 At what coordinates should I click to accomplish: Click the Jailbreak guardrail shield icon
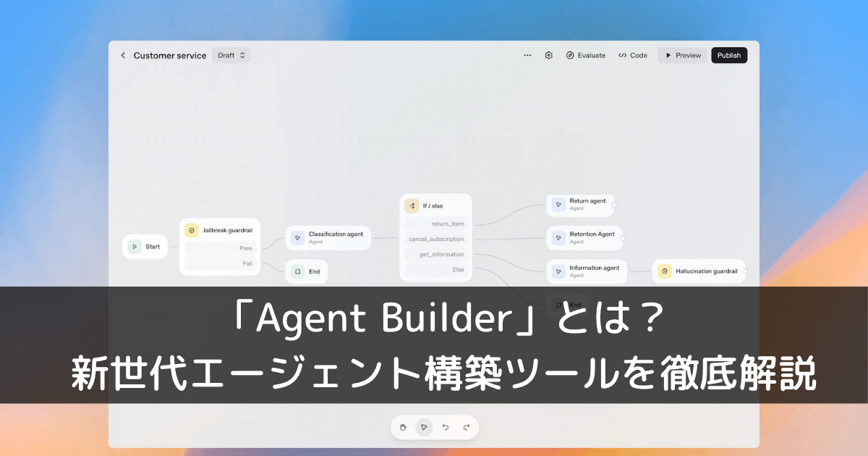coord(192,230)
